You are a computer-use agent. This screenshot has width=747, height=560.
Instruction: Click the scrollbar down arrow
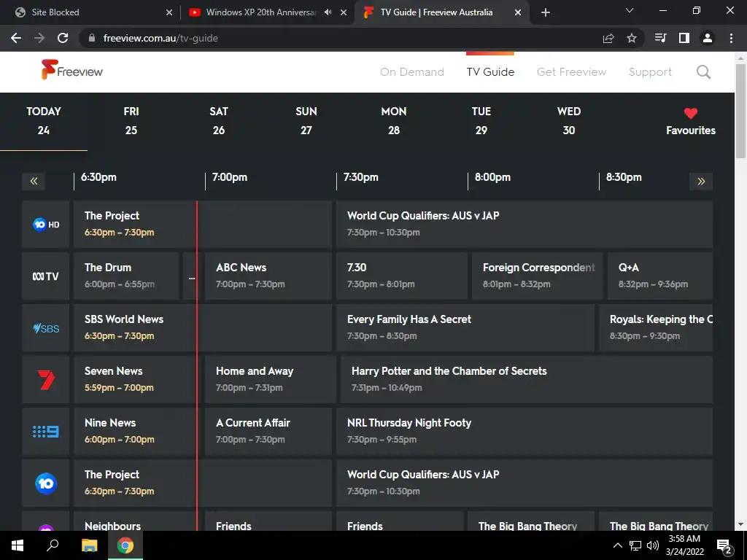point(740,524)
